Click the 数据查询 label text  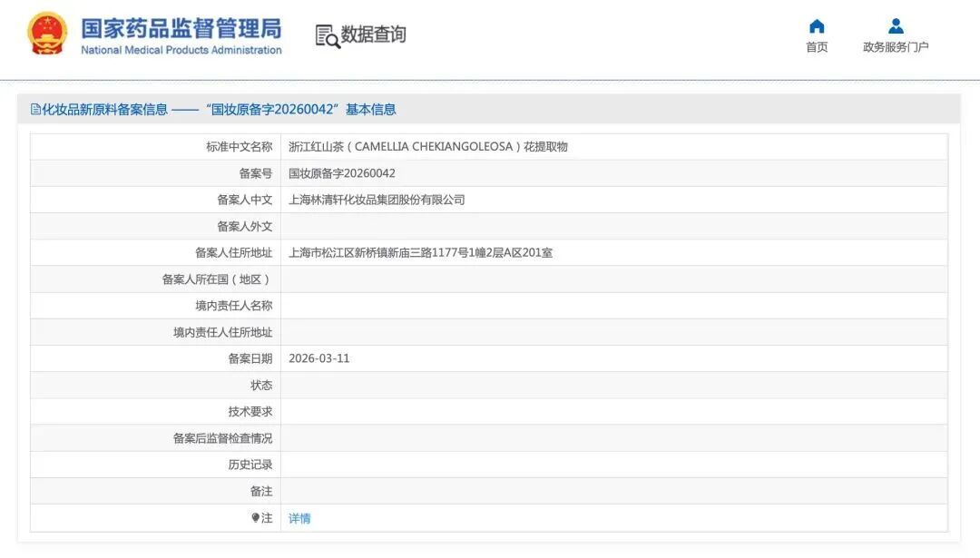point(372,34)
